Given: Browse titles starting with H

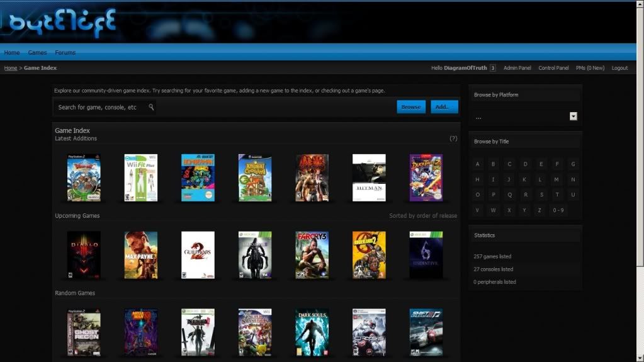Looking at the screenshot, I should tap(477, 179).
